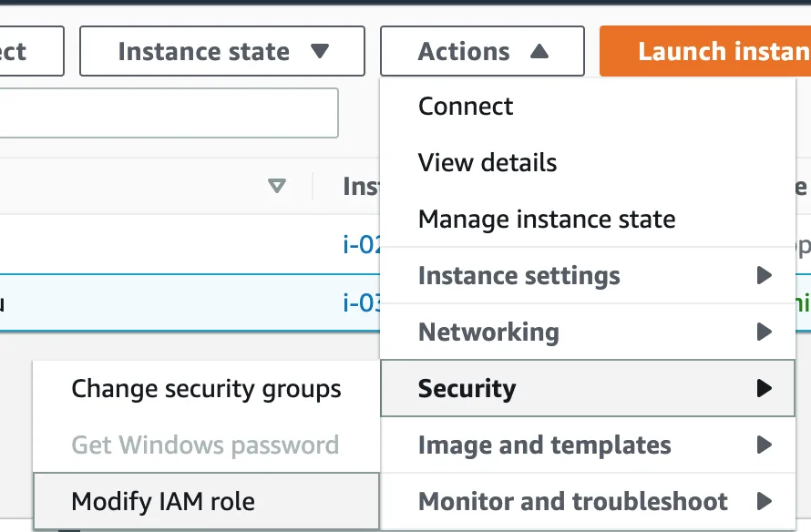Open the Instance state dropdown

coord(222,51)
